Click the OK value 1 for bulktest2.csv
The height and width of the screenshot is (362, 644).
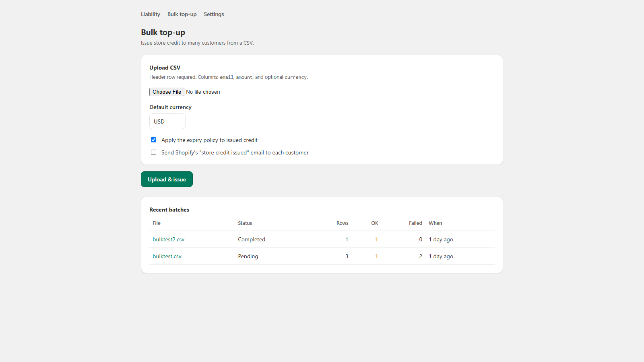click(x=376, y=239)
